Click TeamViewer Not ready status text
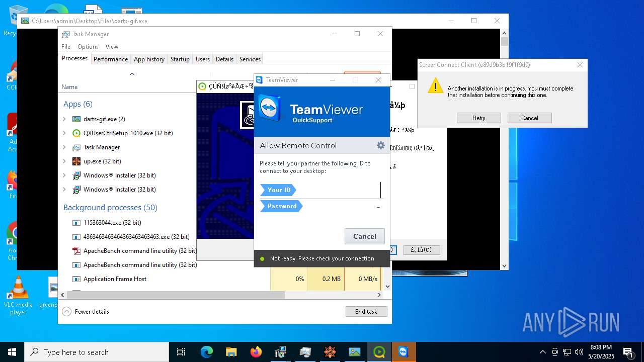 coord(322,258)
